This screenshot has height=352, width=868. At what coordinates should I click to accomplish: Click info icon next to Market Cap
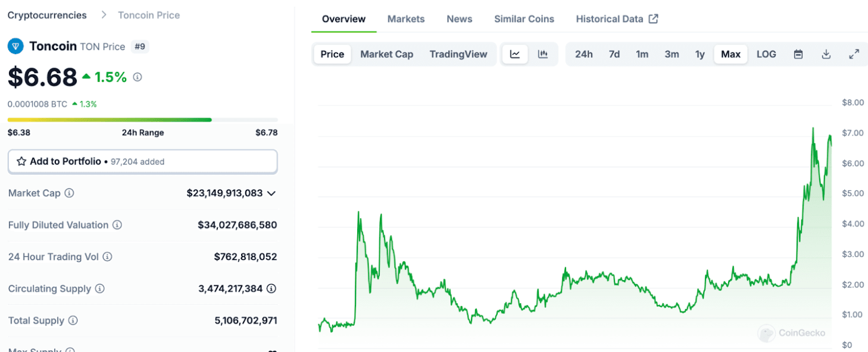69,193
